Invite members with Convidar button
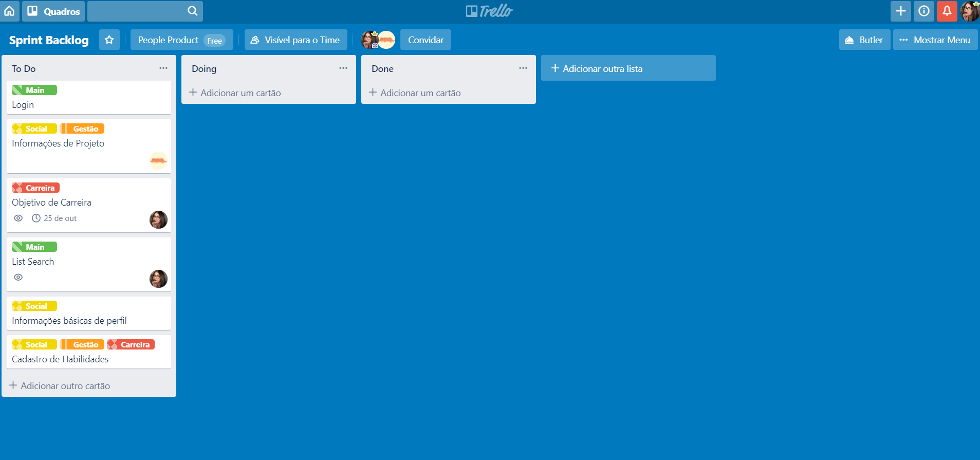 tap(426, 40)
